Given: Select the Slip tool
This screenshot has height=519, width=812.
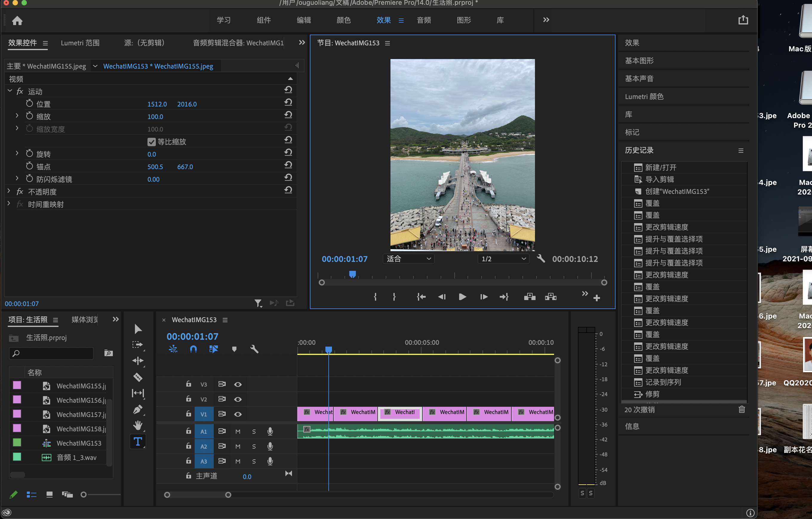Looking at the screenshot, I should (x=138, y=393).
